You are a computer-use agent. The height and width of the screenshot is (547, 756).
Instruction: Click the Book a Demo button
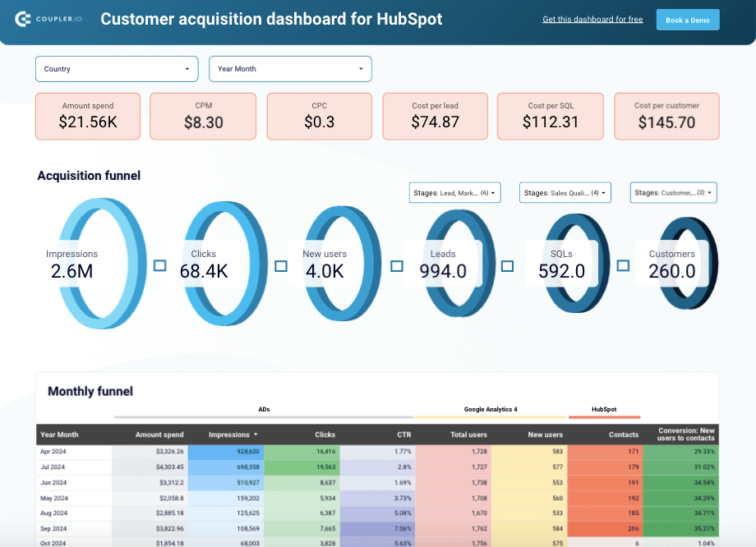[688, 20]
